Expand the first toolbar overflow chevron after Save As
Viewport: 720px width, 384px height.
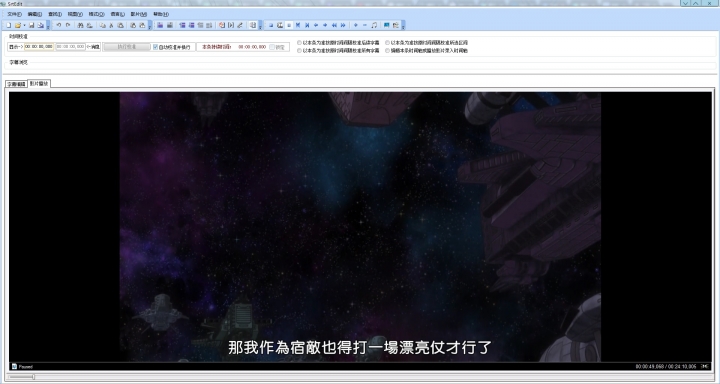(x=48, y=26)
